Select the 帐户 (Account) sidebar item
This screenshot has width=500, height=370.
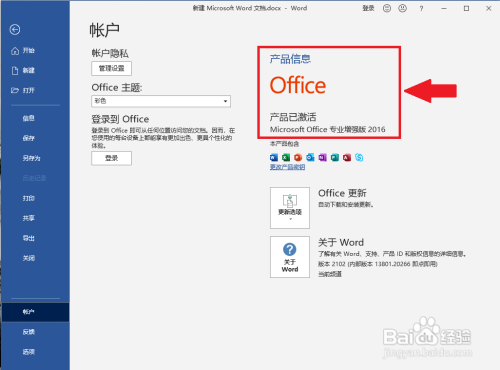tap(35, 312)
